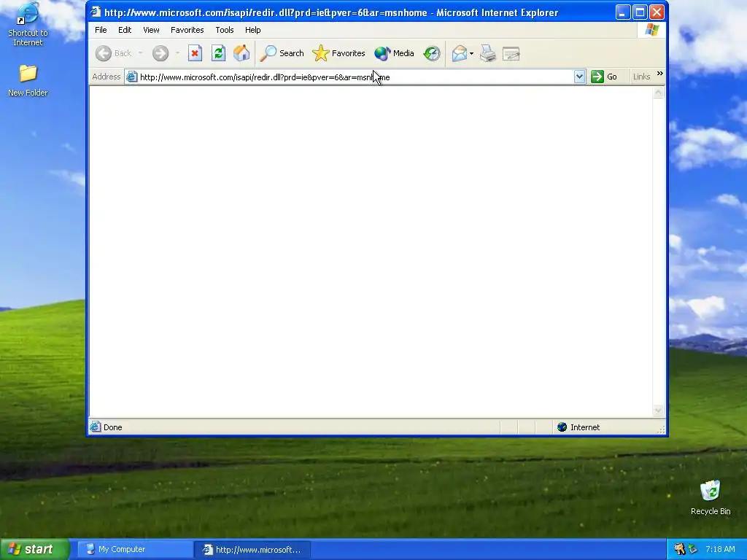This screenshot has height=560, width=747.
Task: Click the Internet zone globe in status bar
Action: pyautogui.click(x=562, y=427)
